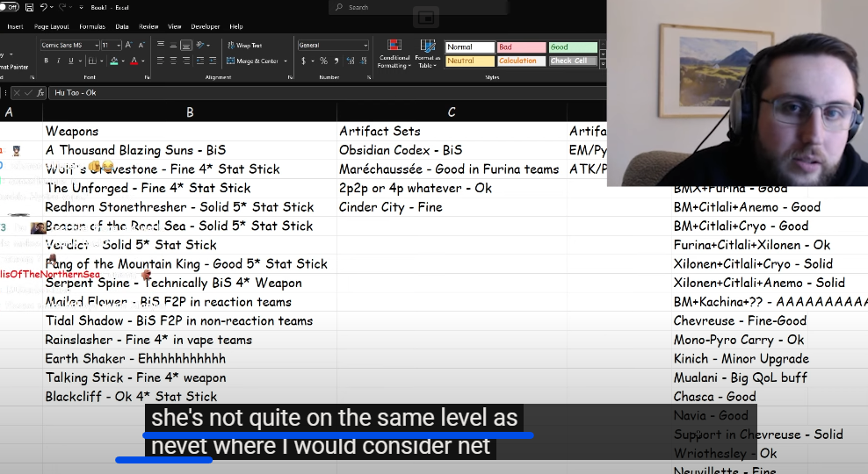Open the Undo history dropdown arrow
Image resolution: width=868 pixels, height=474 pixels.
coord(52,7)
